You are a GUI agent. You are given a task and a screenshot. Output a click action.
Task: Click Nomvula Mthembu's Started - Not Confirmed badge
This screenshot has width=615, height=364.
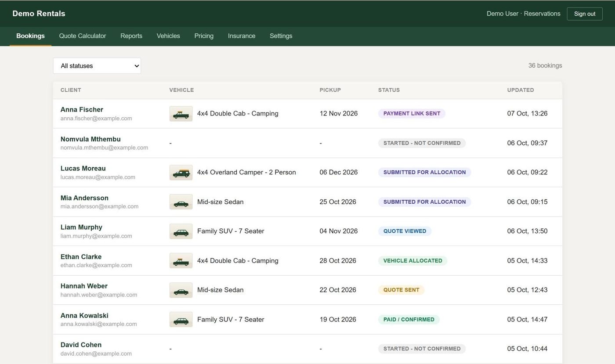point(422,143)
